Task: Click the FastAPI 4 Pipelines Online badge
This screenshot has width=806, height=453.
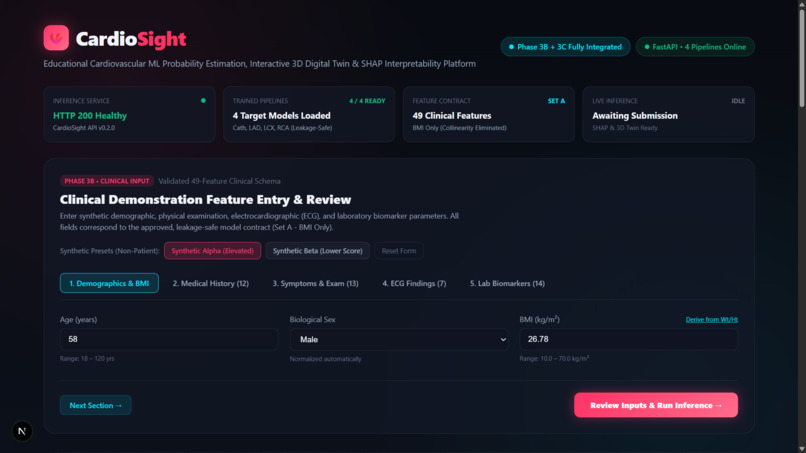Action: pos(695,47)
